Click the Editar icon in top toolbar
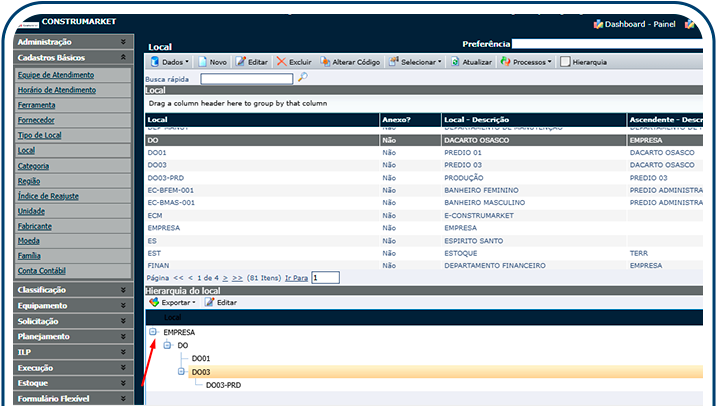Image resolution: width=716 pixels, height=406 pixels. pyautogui.click(x=240, y=62)
